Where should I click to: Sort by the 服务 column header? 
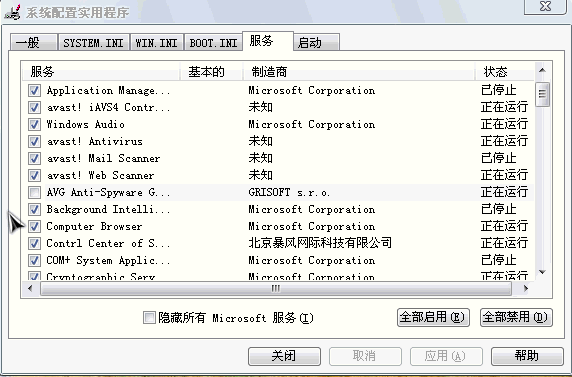(101, 72)
